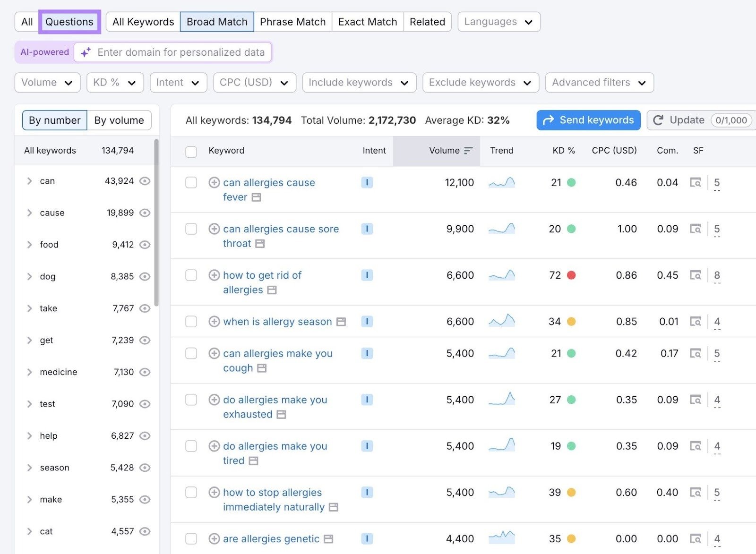Open the keyword "can allergies make you cough"

tap(277, 353)
